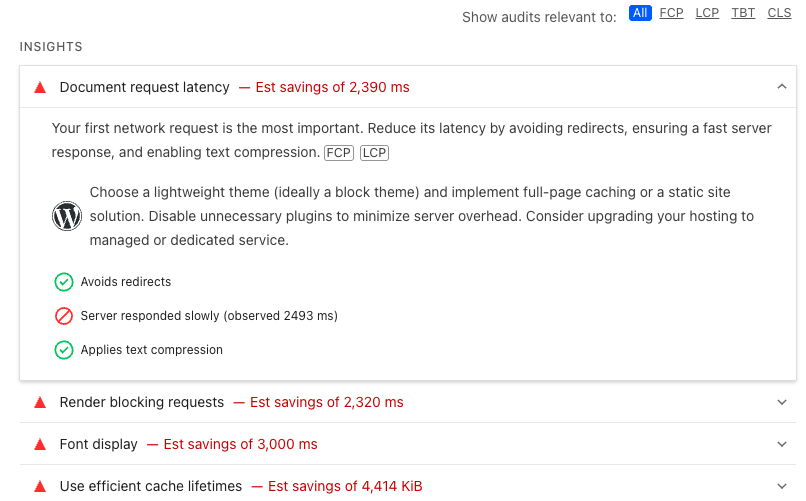Viewport: 806px width, 501px height.
Task: Expand the Font display chevron
Action: coord(782,445)
